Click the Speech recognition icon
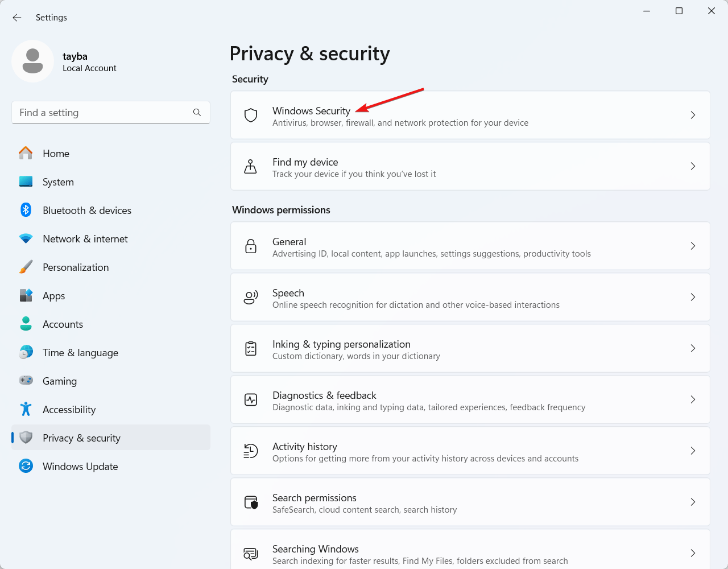This screenshot has width=728, height=569. click(251, 297)
